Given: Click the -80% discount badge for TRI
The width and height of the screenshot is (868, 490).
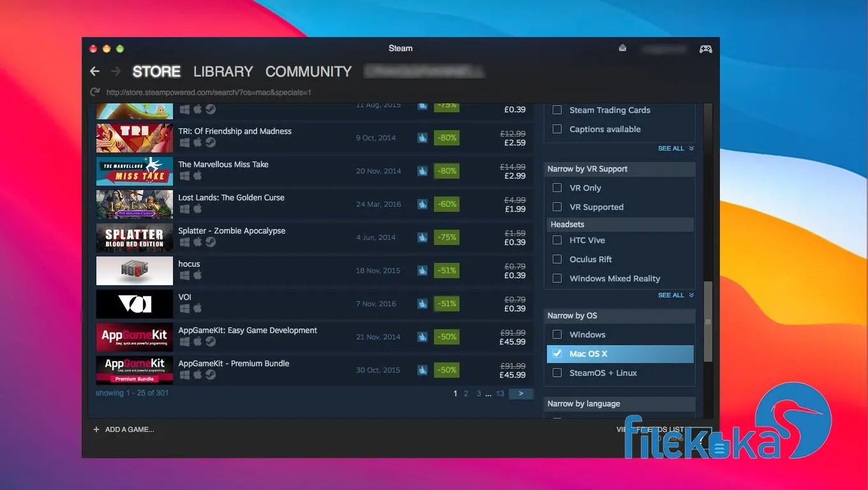Looking at the screenshot, I should pyautogui.click(x=447, y=138).
